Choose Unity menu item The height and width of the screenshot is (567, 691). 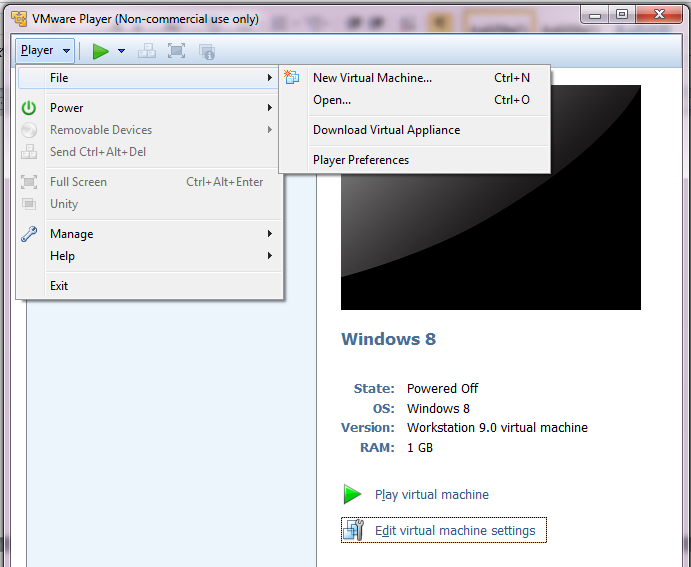149,204
